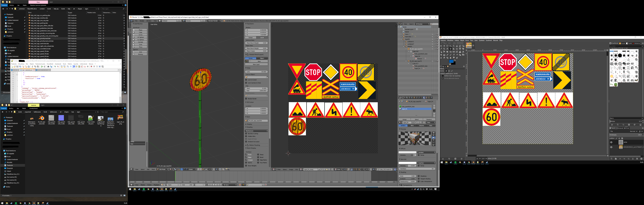Adjust the Peittokyky opacity slider in GIMP
This screenshot has width=644, height=205.
point(626,135)
